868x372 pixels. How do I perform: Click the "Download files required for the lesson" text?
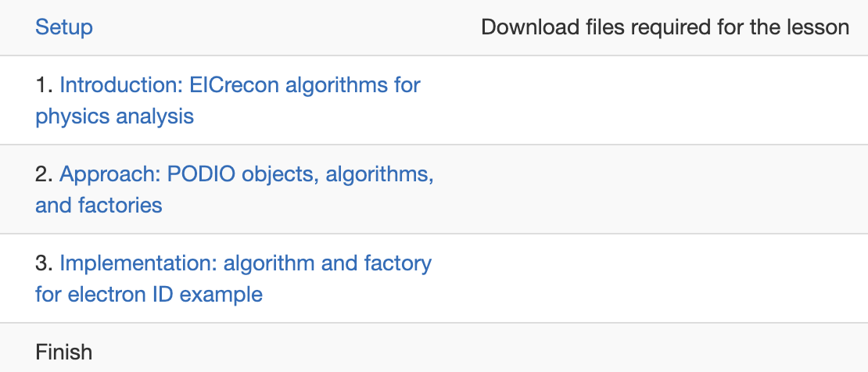(x=665, y=27)
